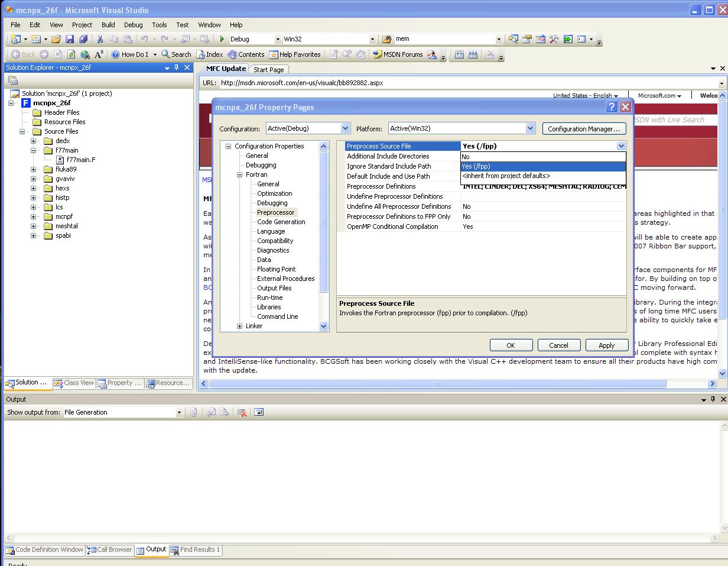This screenshot has height=566, width=728.
Task: Switch to the Start Page tab
Action: [268, 69]
